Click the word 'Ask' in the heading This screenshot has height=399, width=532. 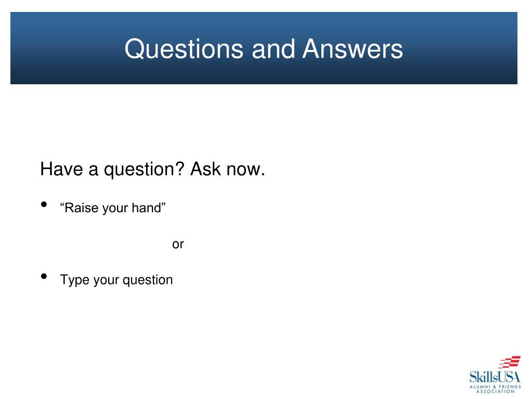click(205, 169)
